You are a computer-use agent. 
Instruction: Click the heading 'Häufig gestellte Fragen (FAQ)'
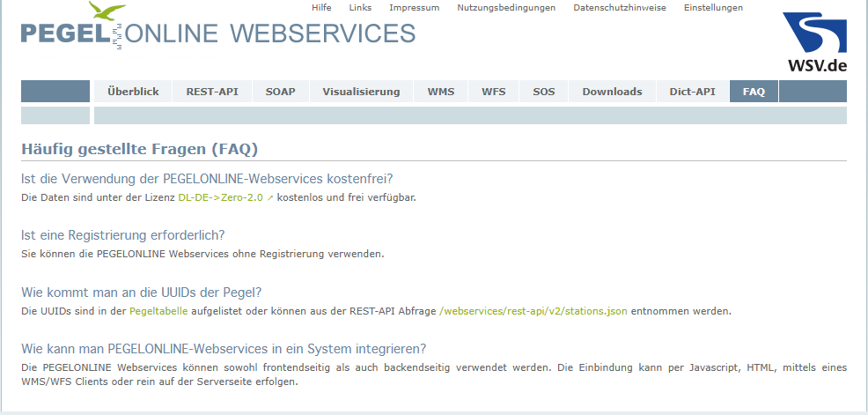(x=139, y=149)
